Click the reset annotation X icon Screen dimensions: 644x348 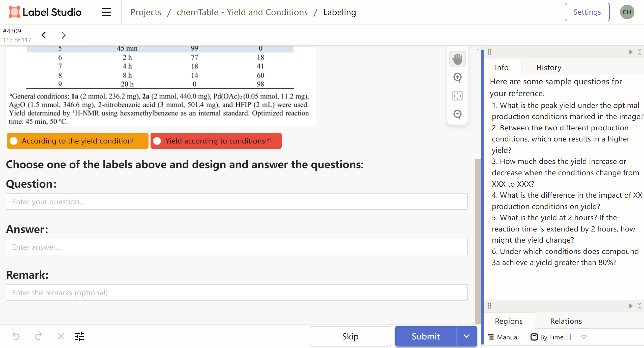61,336
